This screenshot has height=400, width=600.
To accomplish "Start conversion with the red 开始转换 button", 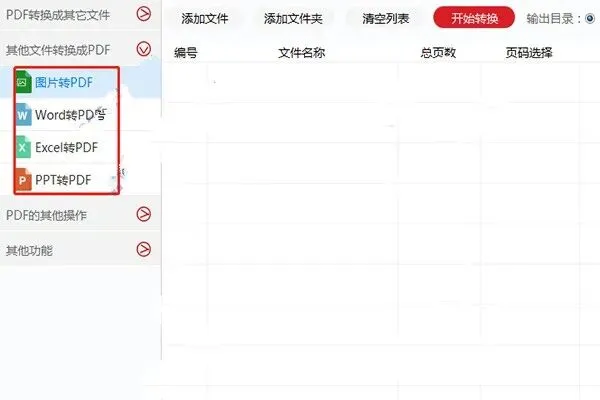I will coord(474,18).
